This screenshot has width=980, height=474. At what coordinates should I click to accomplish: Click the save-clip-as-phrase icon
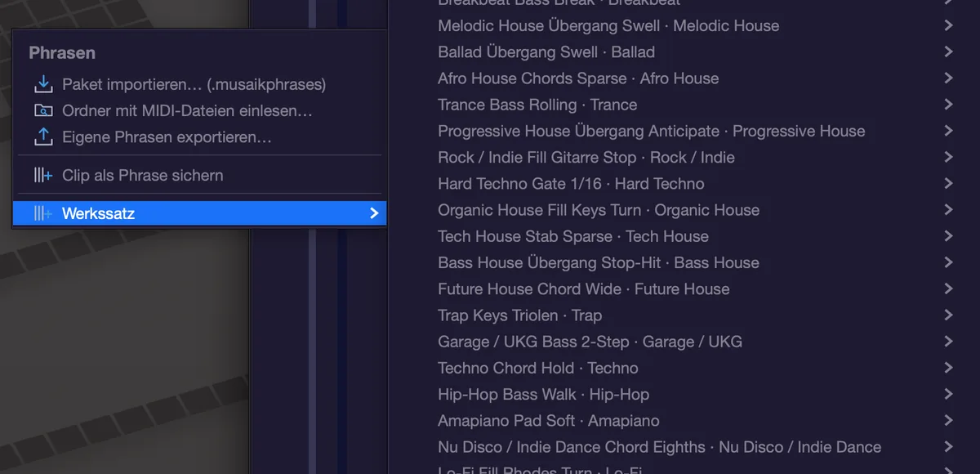pos(43,175)
